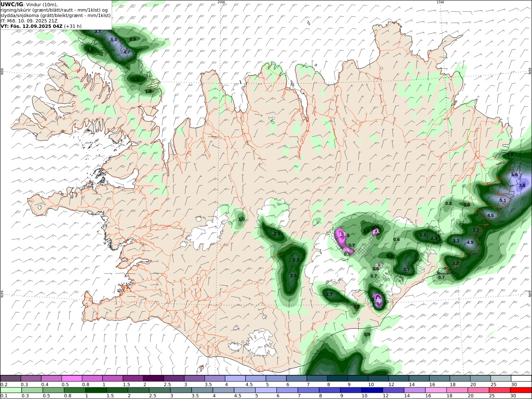
Task: Select the 1.3 precipitation value in Westfjords
Action: [x=135, y=79]
